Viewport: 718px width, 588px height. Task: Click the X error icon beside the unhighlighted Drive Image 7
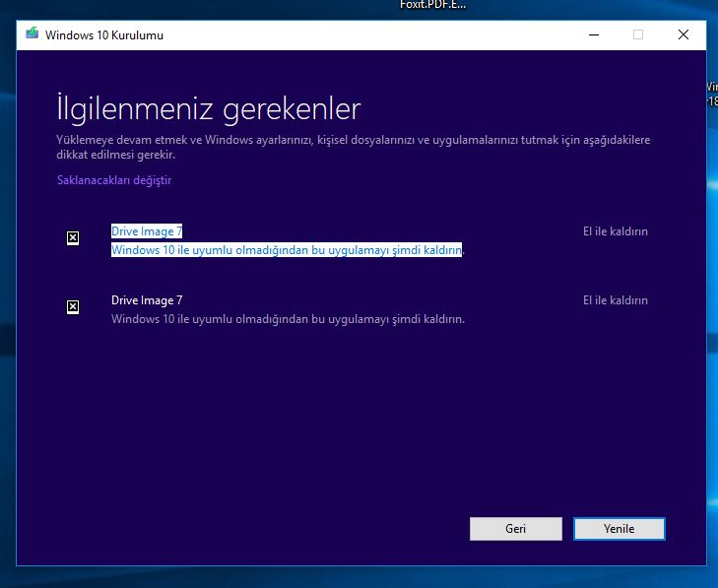73,307
